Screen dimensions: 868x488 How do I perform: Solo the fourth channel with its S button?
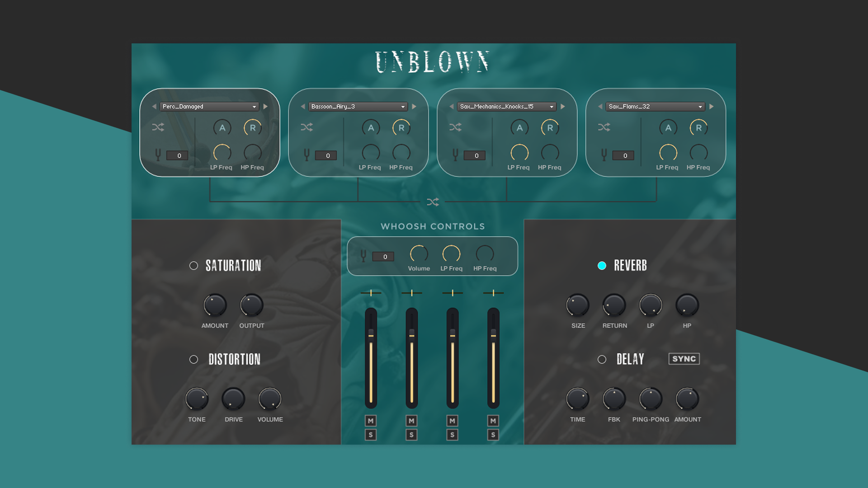coord(493,435)
